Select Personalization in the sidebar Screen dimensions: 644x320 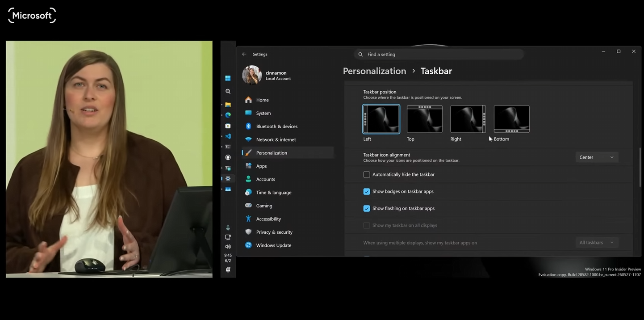(x=288, y=153)
